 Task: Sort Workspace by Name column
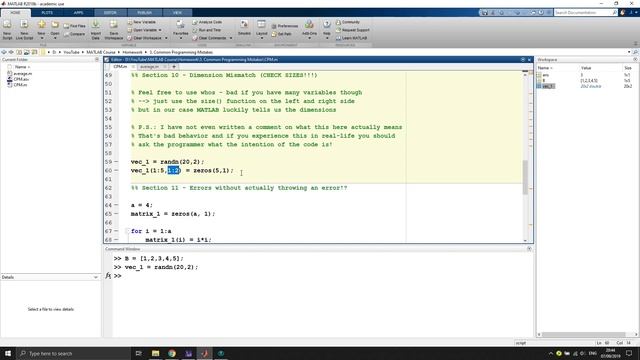(544, 68)
